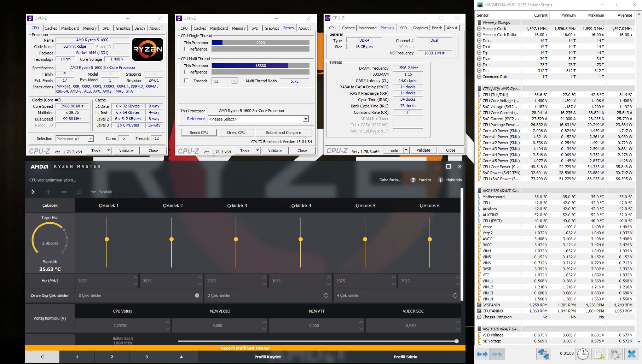Enable Reference checkbox under CPU Multi Thread

coord(186,72)
